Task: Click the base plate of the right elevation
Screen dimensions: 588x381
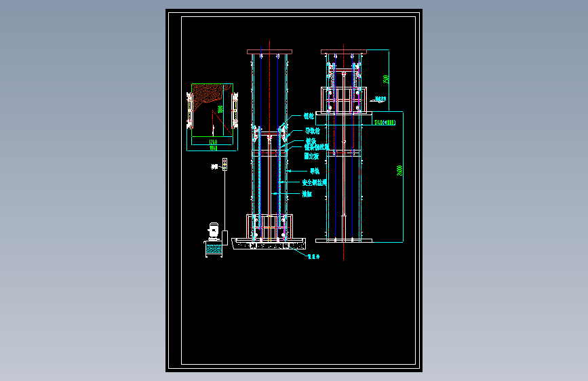Action: 343,241
